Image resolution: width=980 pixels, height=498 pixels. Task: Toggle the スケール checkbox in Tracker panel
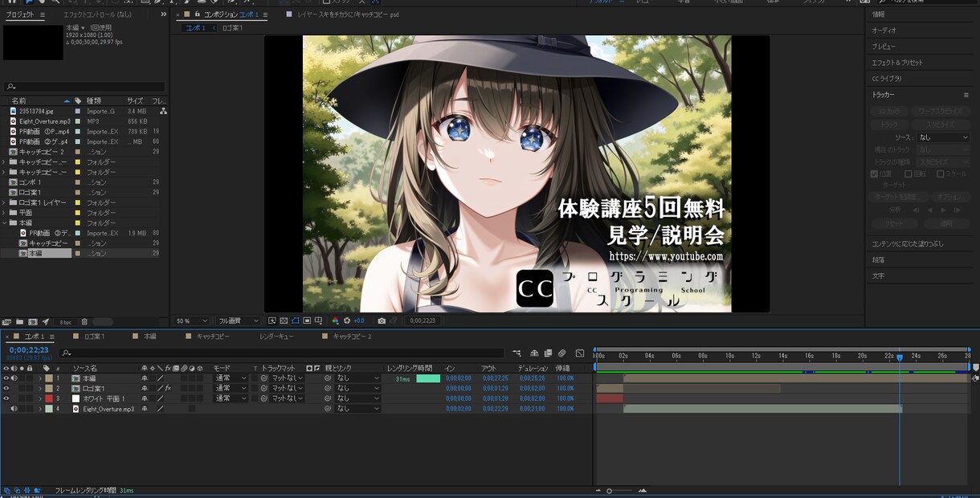941,173
